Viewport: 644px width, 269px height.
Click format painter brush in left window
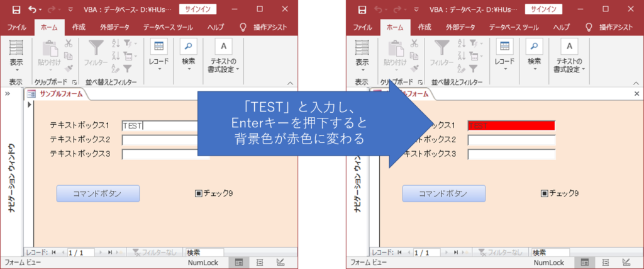click(69, 68)
